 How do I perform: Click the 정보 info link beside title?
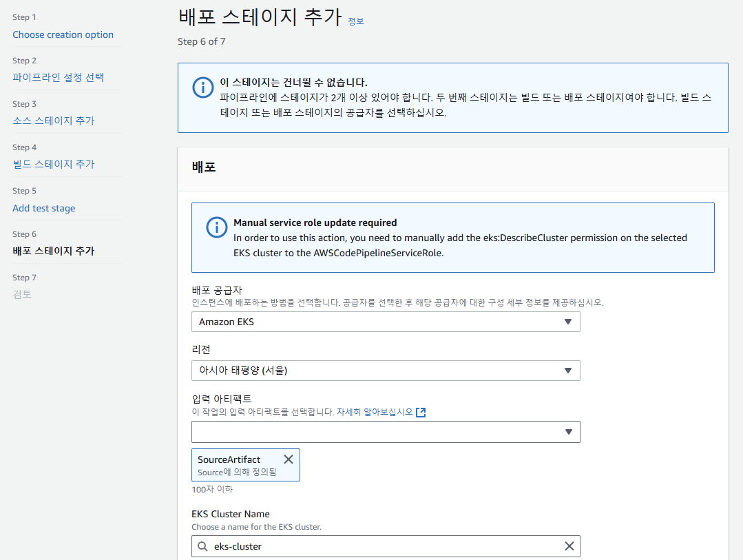(356, 21)
